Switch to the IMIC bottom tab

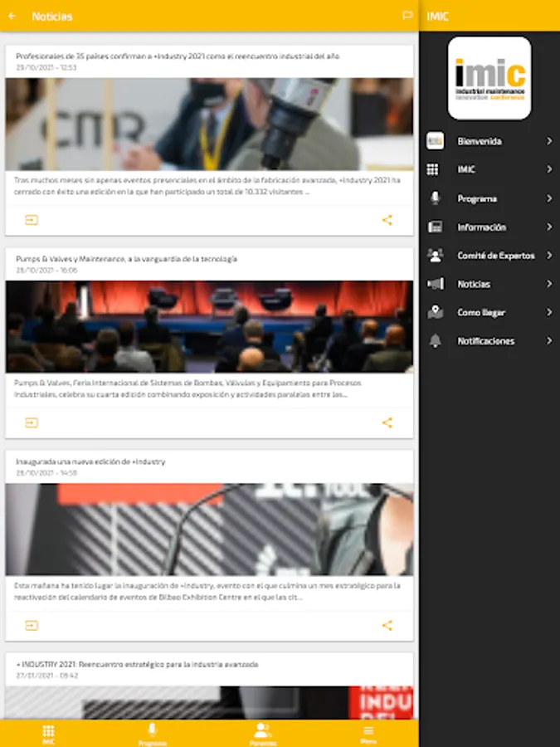[x=49, y=735]
